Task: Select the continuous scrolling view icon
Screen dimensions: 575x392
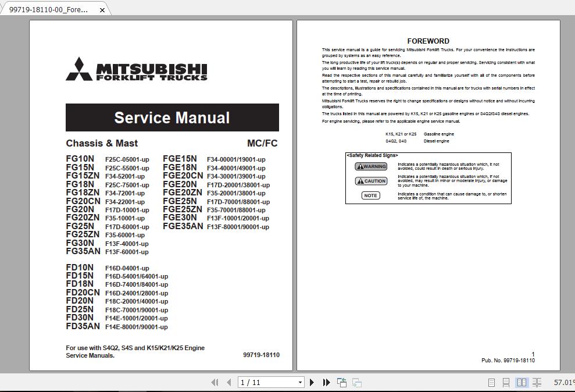Action: [505, 383]
